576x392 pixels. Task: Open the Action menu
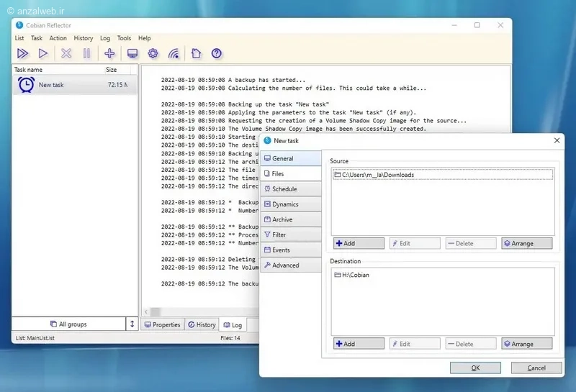click(58, 38)
